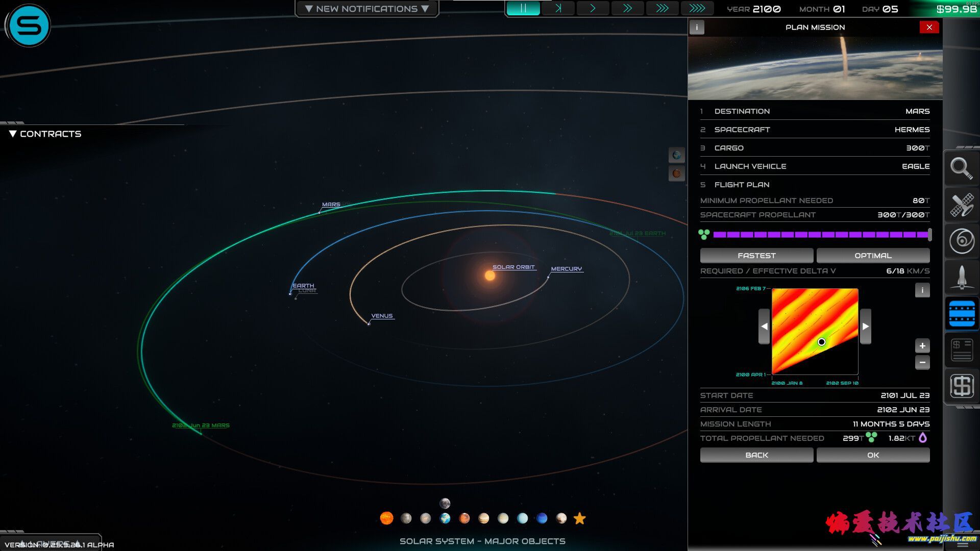Select Jupiter in the bottom object bar
Image resolution: width=980 pixels, height=551 pixels.
tap(484, 518)
